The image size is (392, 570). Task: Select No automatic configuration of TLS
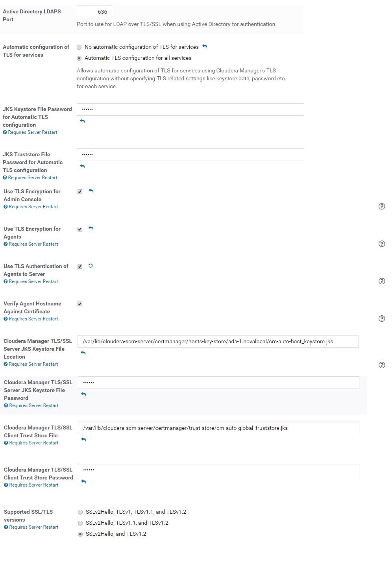coord(79,47)
